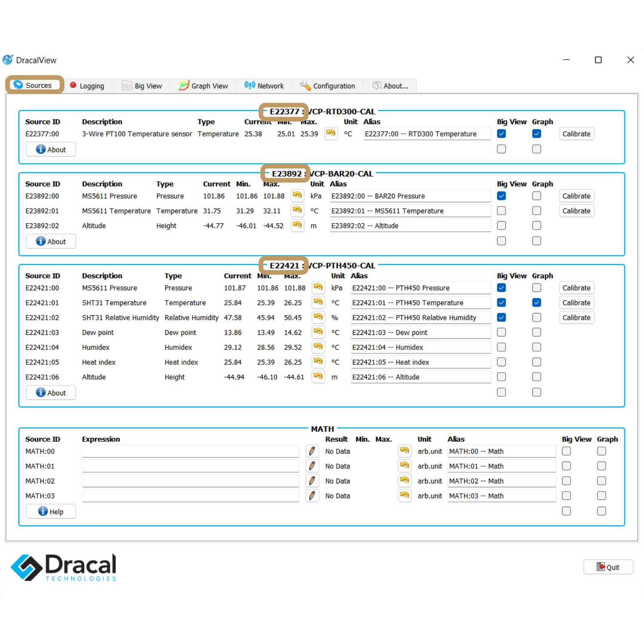Reset min/max for E23892:02 Altitude
The image size is (644, 644).
click(297, 225)
